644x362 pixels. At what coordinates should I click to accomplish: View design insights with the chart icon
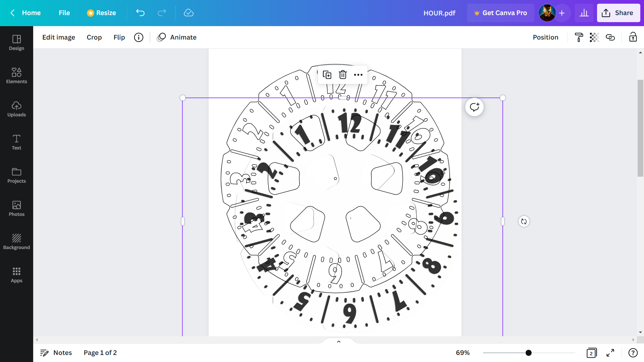[584, 13]
